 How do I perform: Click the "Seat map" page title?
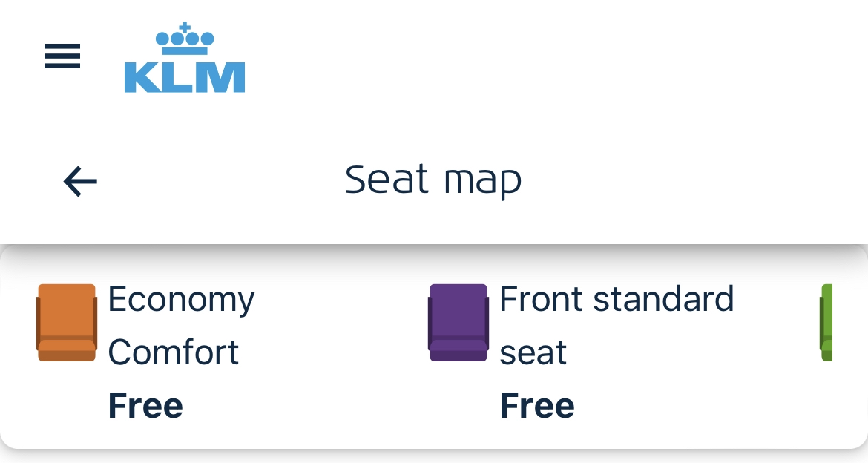[x=433, y=180]
